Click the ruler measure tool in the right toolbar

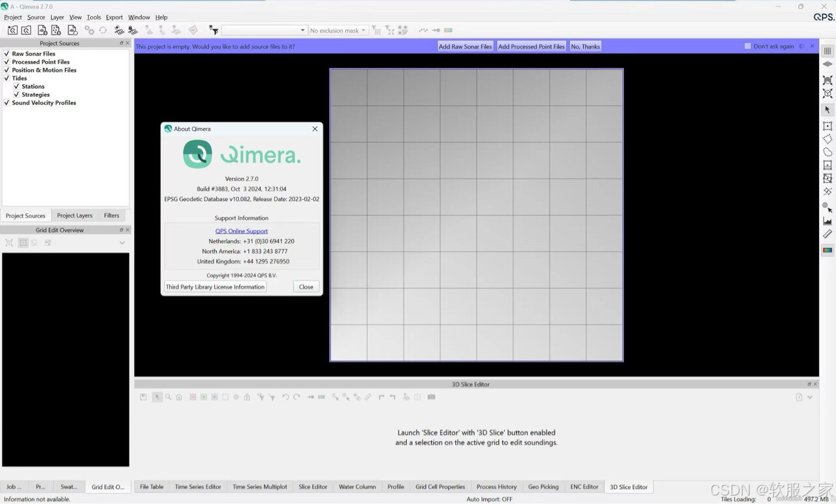point(828,234)
